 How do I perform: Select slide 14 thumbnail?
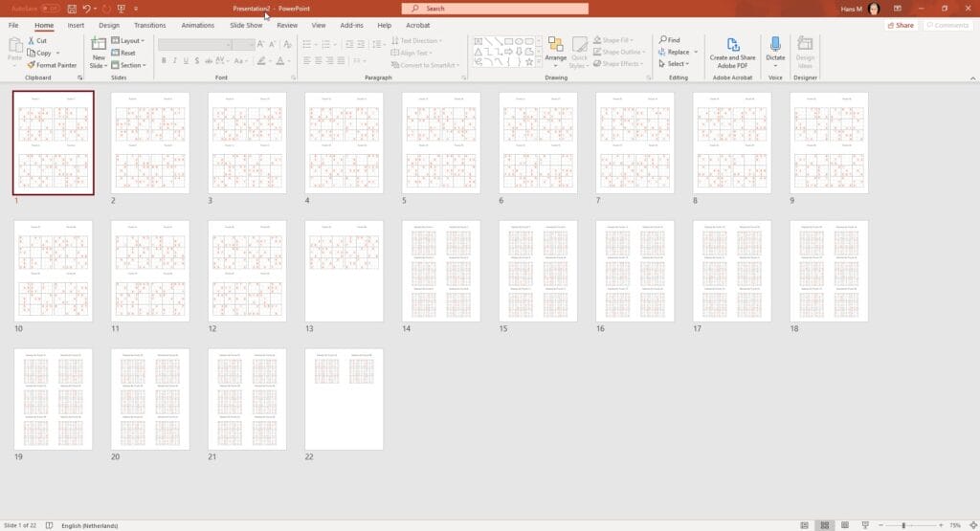point(440,271)
